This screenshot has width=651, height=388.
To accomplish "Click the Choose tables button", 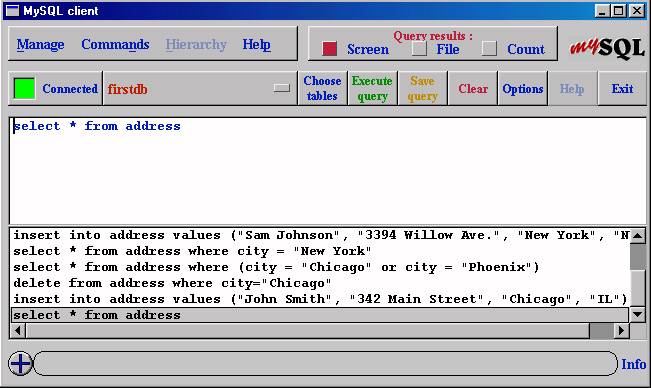I will pos(322,88).
